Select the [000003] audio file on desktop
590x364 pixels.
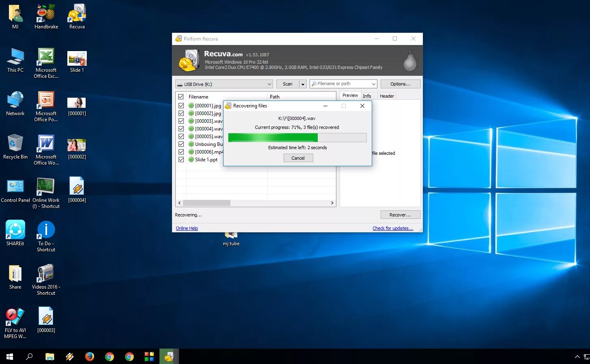pos(46,320)
